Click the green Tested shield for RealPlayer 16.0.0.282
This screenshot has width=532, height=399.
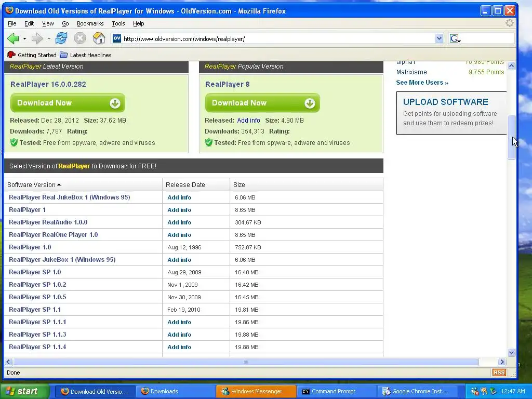click(x=14, y=142)
